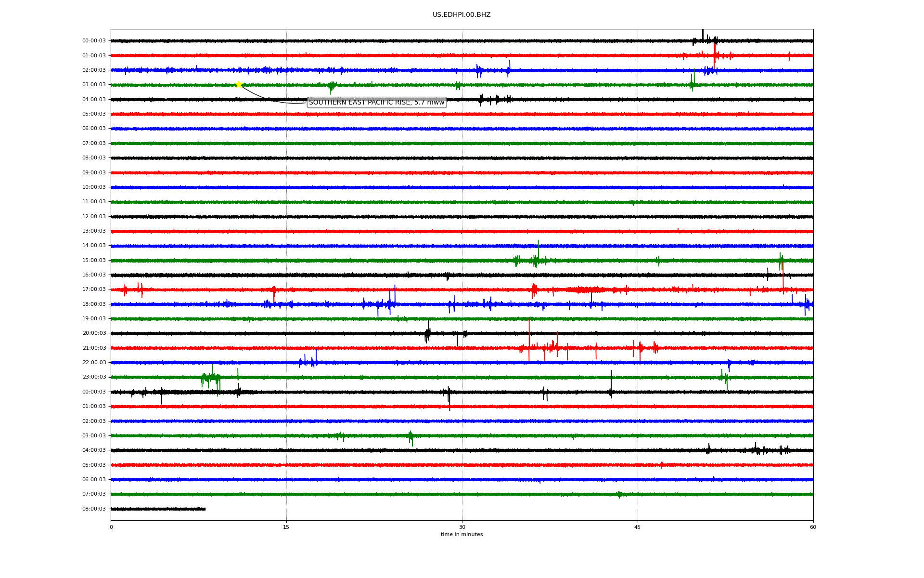Click the x-axis label 'time in minutes'
Image resolution: width=924 pixels, height=578 pixels.
pos(462,535)
